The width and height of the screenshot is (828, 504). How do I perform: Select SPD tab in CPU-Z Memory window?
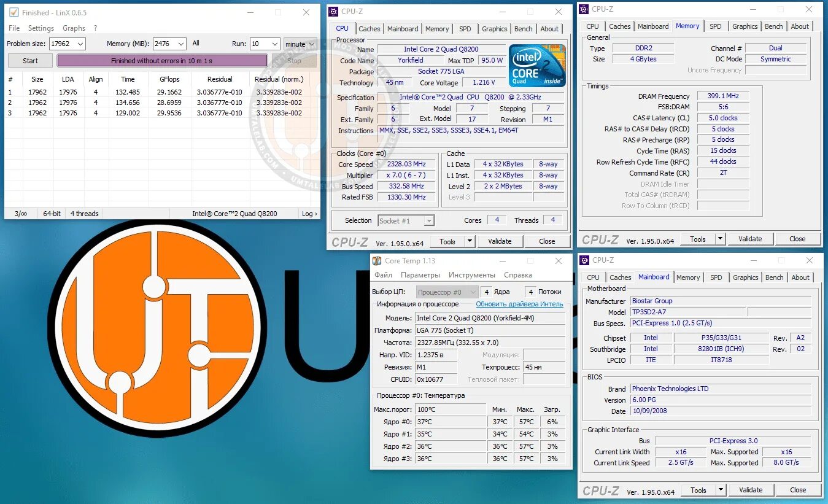[x=716, y=26]
